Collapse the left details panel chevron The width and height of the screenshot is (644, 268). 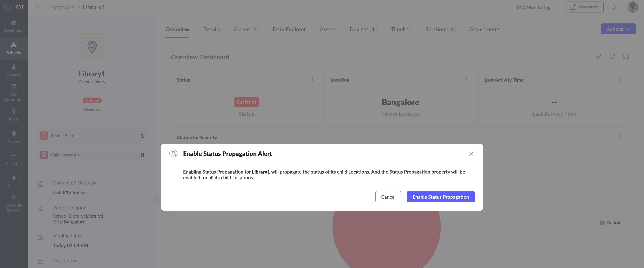pos(157,199)
